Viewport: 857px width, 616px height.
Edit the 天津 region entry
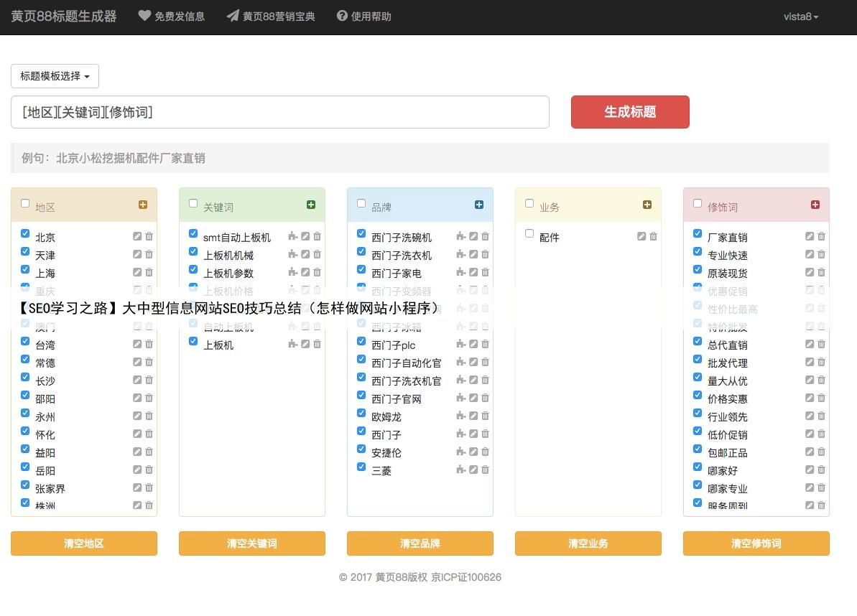click(137, 254)
